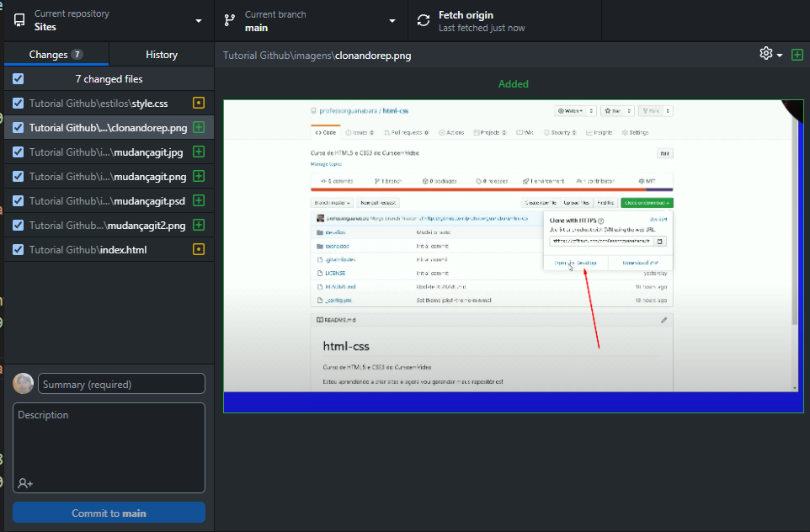Screen dimensions: 810x532
Task: Open the Current repository dropdown
Action: tap(109, 21)
